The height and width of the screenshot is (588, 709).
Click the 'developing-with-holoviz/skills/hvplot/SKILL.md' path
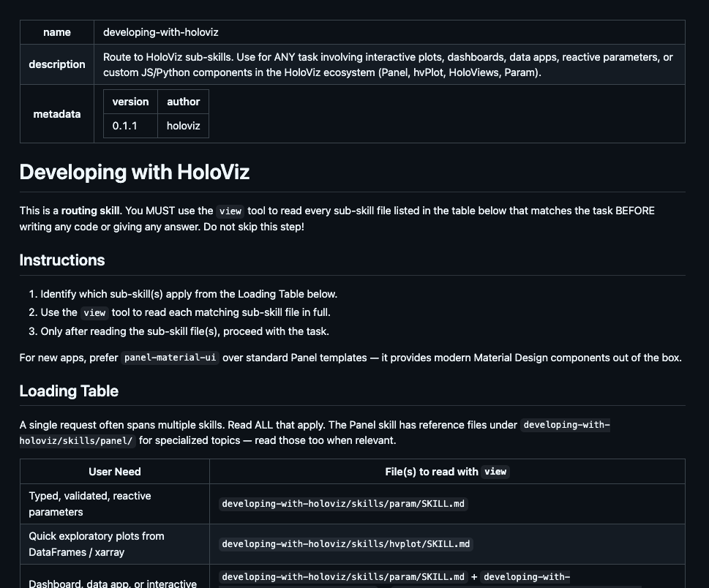[346, 544]
